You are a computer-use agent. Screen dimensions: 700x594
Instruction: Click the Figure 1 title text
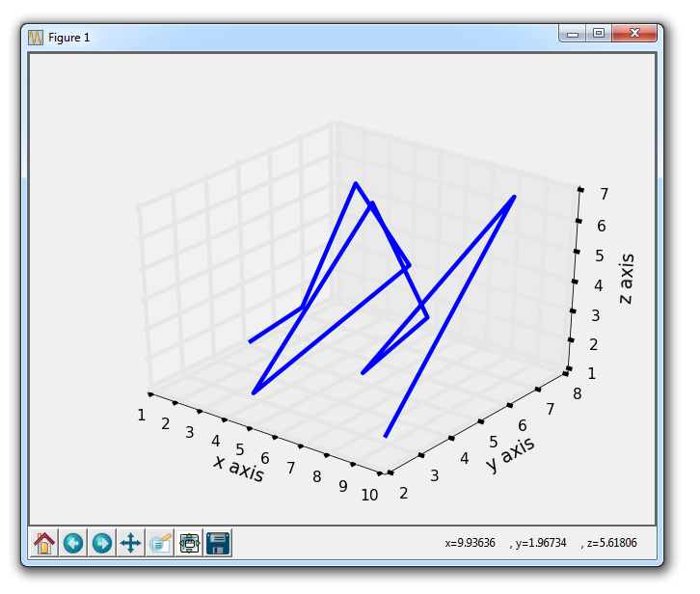(x=68, y=37)
